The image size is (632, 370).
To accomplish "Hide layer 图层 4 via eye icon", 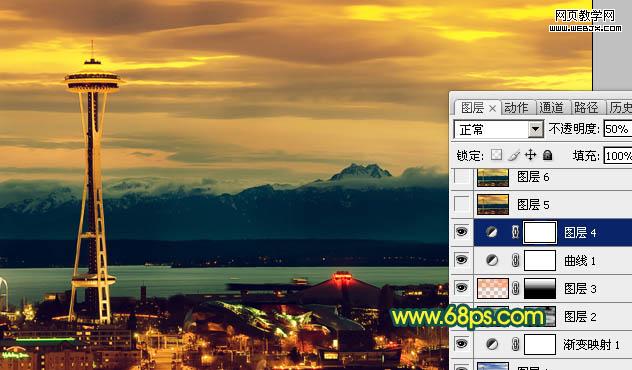I will 462,232.
